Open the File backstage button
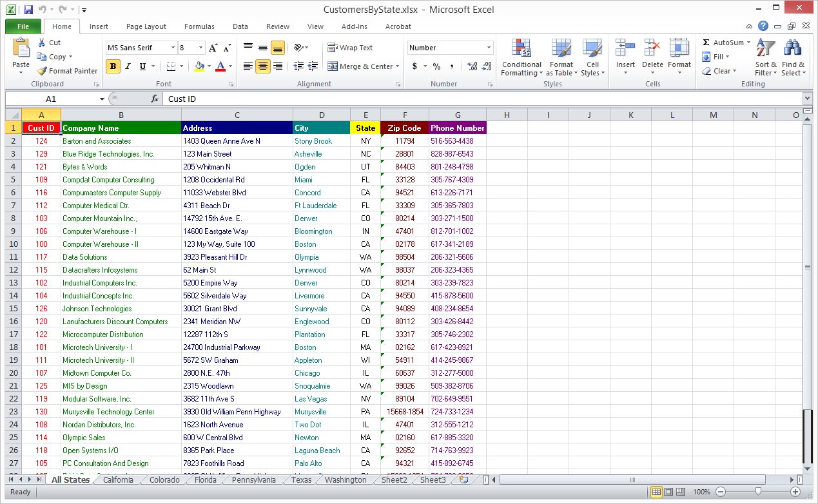This screenshot has height=504, width=818. pyautogui.click(x=23, y=26)
